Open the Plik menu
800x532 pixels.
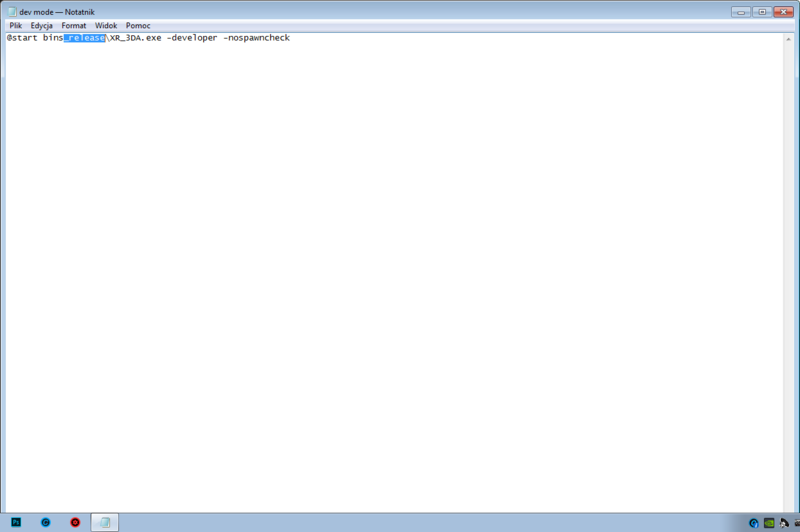tap(16, 25)
